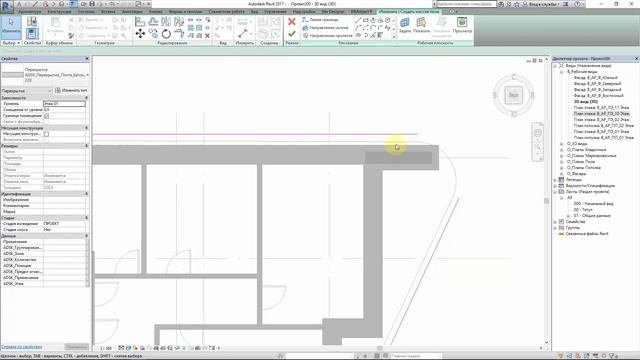The image size is (640, 360).
Task: Click the help question mark icon
Action: click(578, 4)
